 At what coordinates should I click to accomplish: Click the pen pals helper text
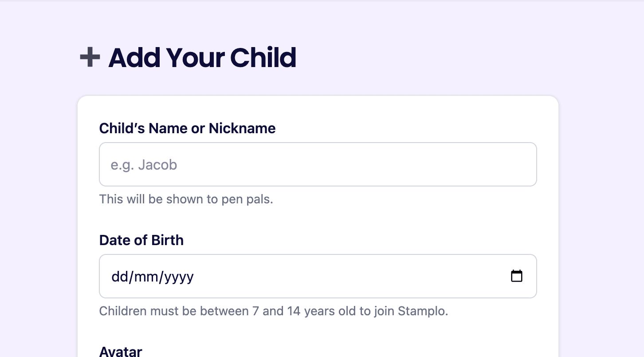click(x=186, y=199)
